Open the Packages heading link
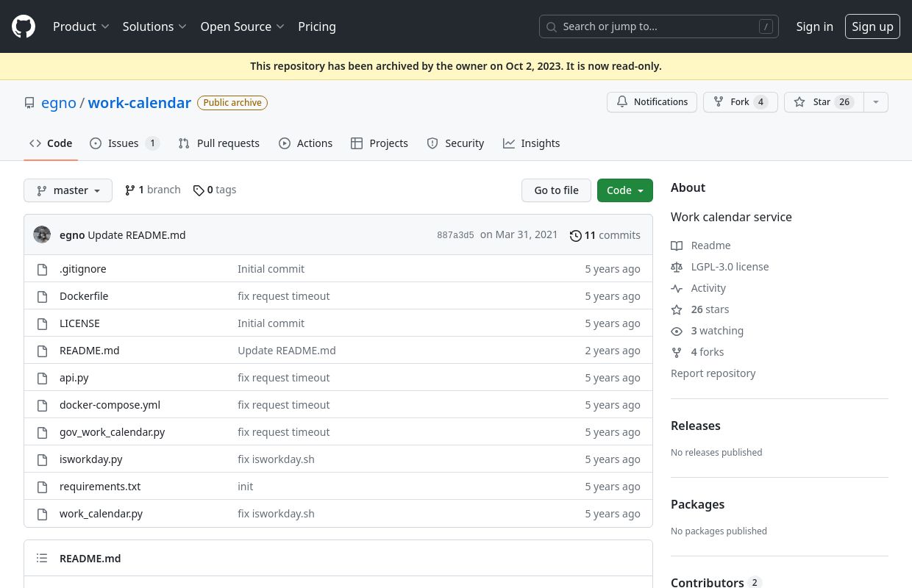The width and height of the screenshot is (912, 588). click(x=698, y=504)
